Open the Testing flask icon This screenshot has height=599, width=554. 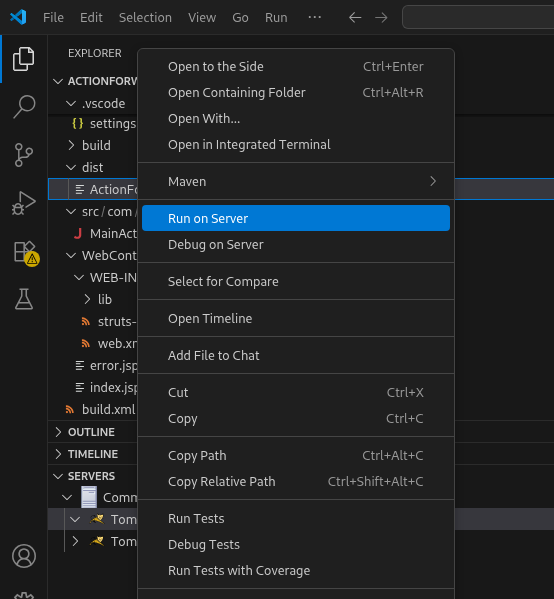point(24,299)
